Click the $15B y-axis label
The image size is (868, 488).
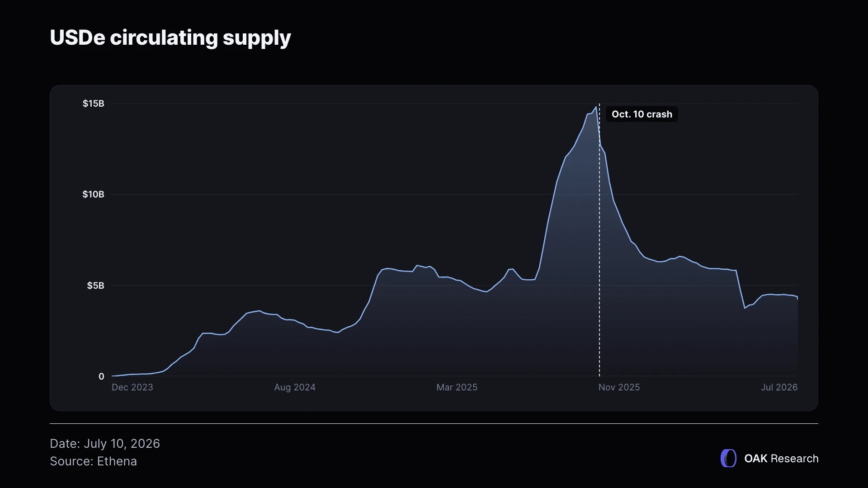[x=93, y=103]
